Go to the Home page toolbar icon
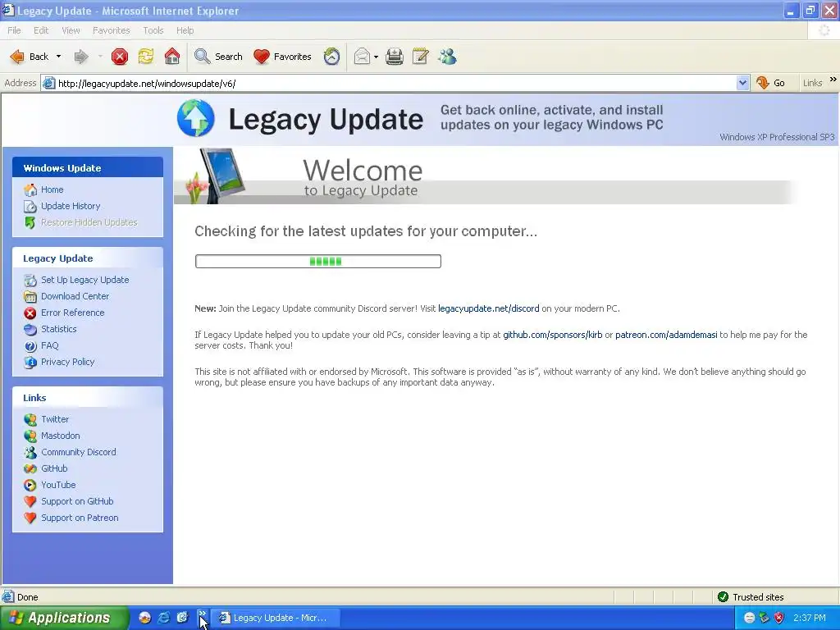Image resolution: width=840 pixels, height=630 pixels. (x=172, y=57)
